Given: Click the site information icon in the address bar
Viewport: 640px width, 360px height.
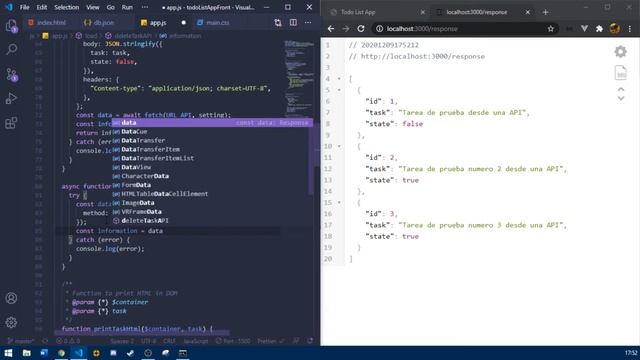Looking at the screenshot, I should [380, 29].
